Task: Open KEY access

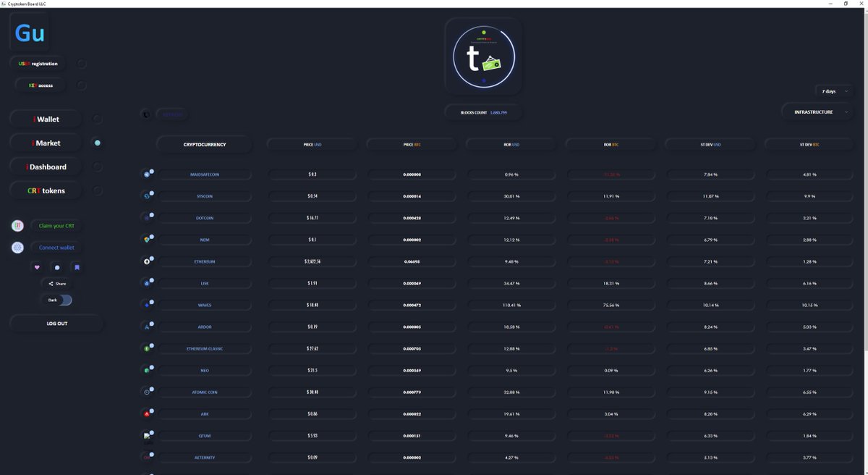Action: pos(41,85)
